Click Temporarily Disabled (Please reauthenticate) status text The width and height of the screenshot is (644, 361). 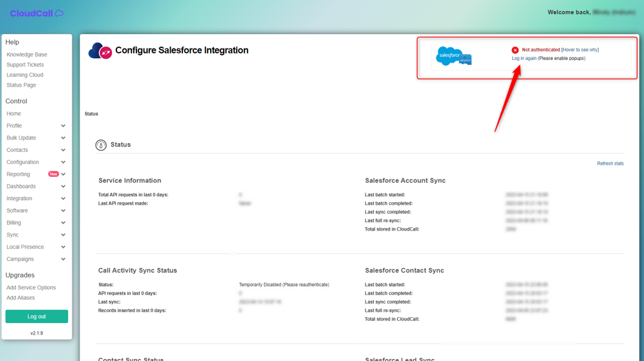[x=284, y=285]
